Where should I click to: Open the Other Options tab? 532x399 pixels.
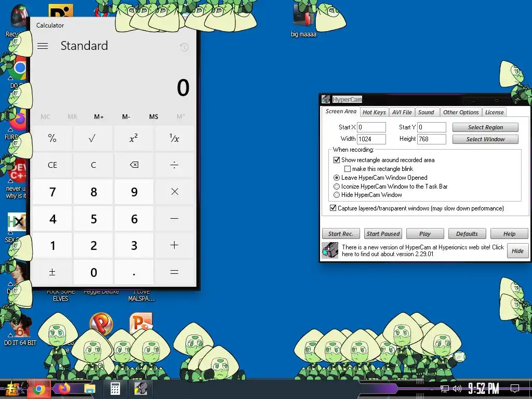coord(461,112)
